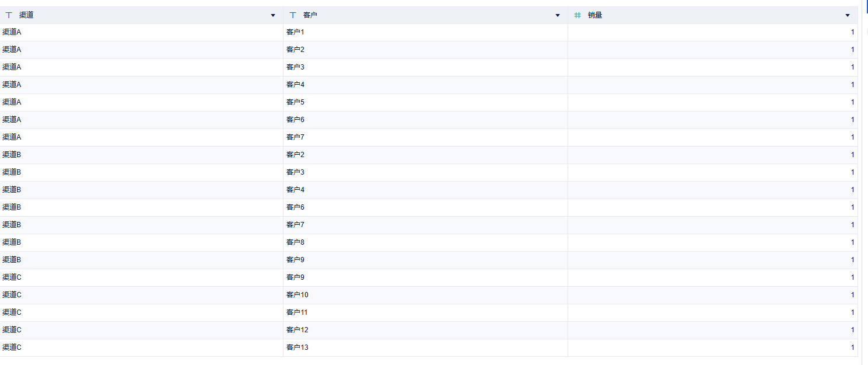Click 客户2 cell in a 渠道B row

coord(425,155)
